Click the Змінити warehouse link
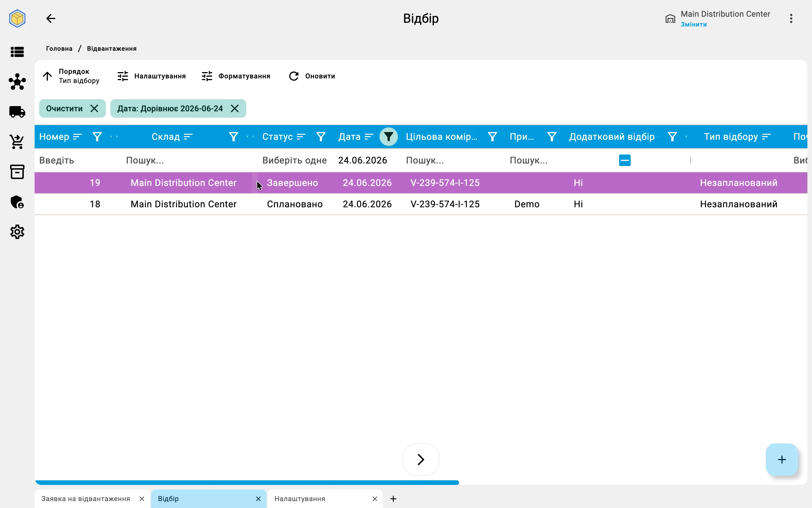Image resolution: width=812 pixels, height=508 pixels. (x=694, y=25)
